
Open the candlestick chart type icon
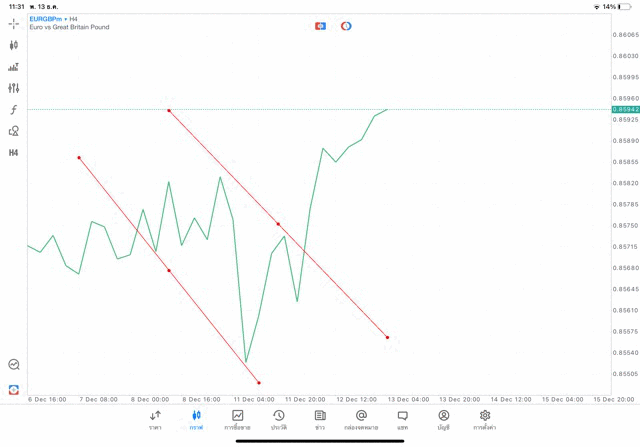(x=14, y=45)
